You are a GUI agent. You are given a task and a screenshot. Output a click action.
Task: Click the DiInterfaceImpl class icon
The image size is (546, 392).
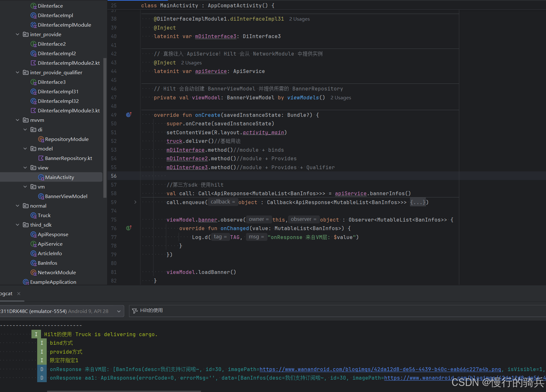[x=33, y=15]
